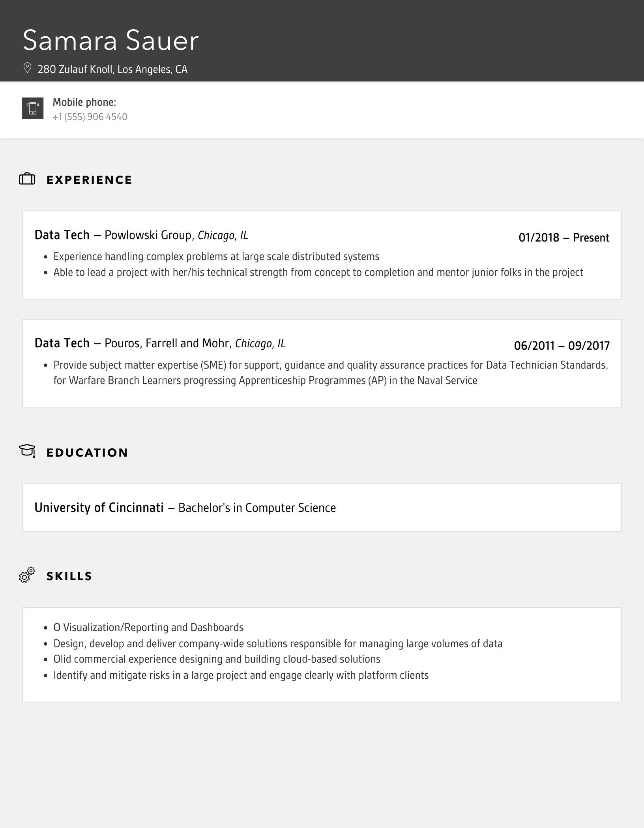Click the mobile phone icon

click(33, 108)
